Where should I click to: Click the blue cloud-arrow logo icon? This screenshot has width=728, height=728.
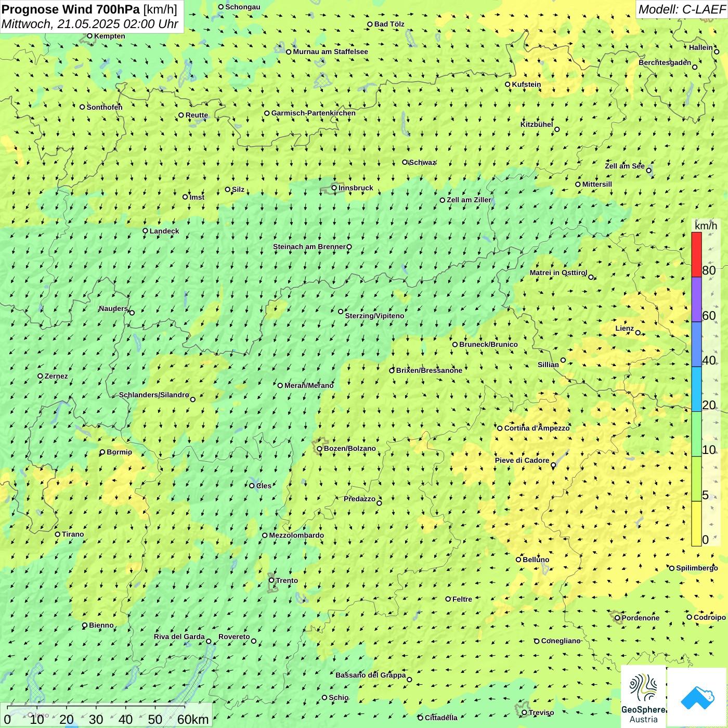click(697, 697)
